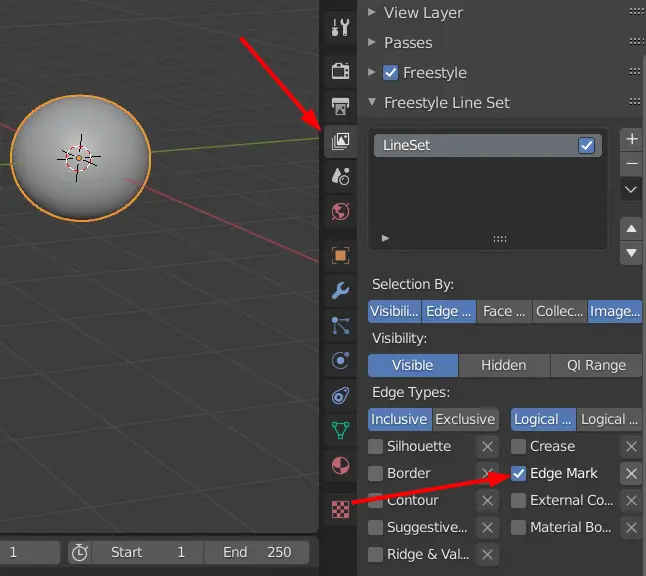Enable the External Contour checkbox
This screenshot has height=576, width=646.
click(518, 500)
